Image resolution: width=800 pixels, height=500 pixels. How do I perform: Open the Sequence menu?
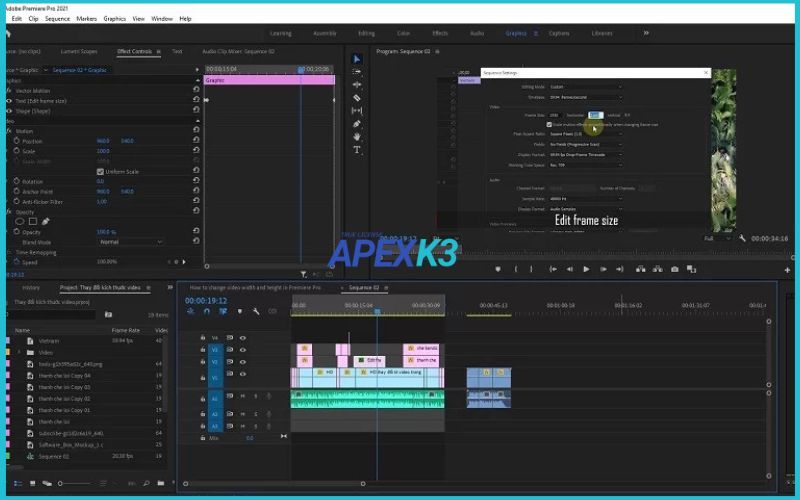tap(57, 19)
